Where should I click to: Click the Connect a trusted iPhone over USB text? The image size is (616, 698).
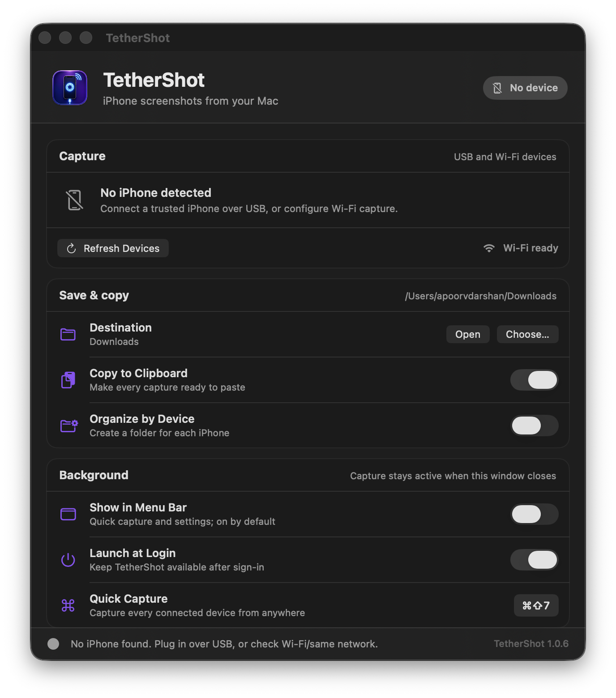[249, 209]
